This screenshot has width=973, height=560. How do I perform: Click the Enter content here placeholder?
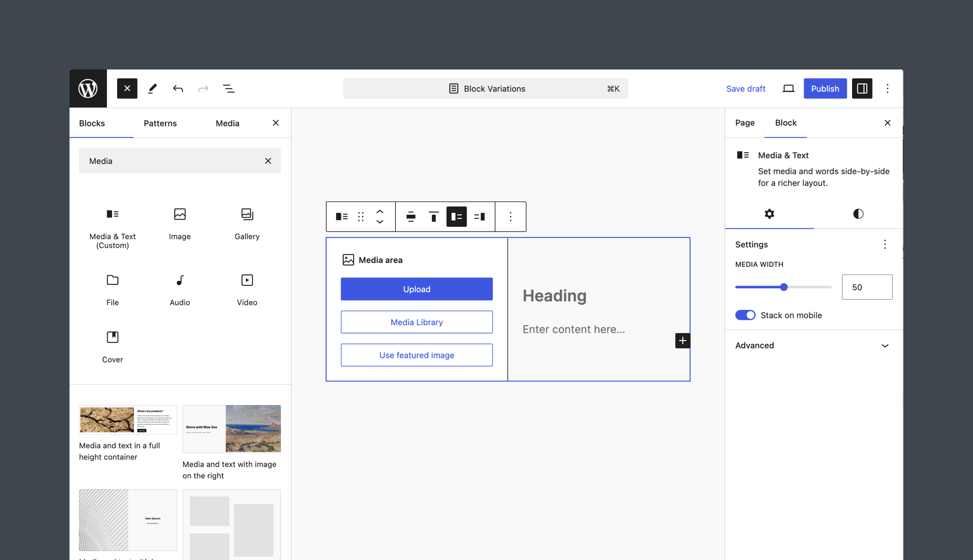(574, 329)
